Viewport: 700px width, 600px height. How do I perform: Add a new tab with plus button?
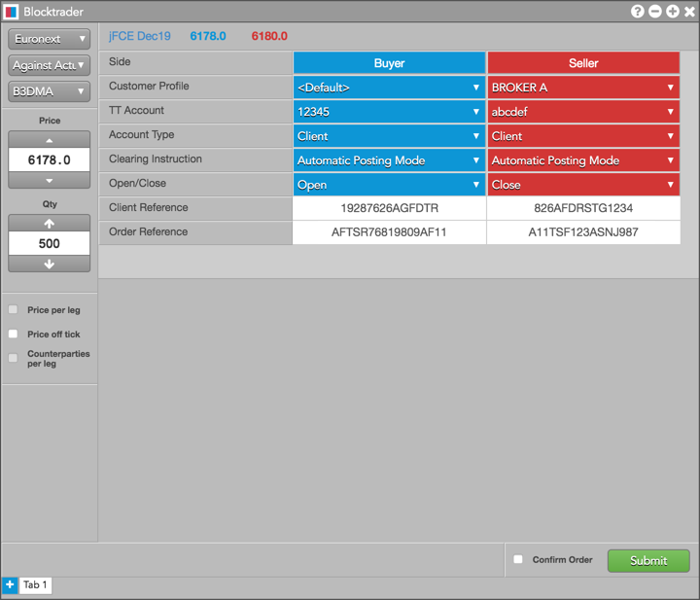[x=10, y=584]
